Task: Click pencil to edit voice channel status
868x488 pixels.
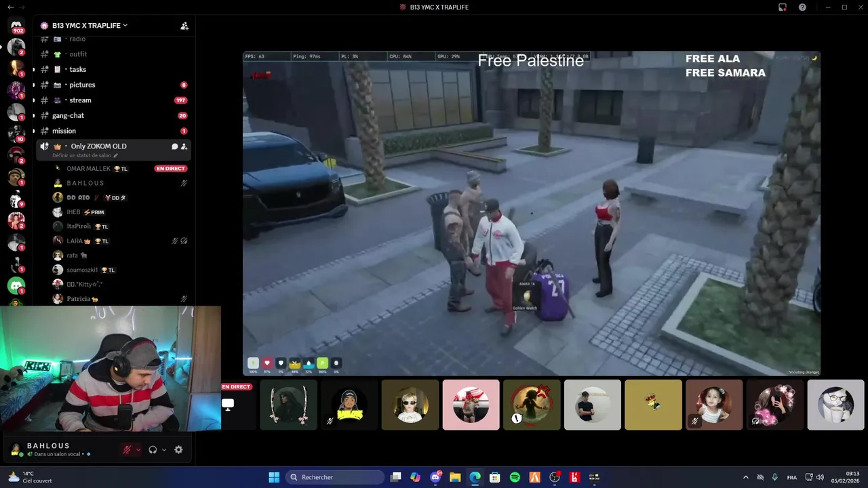Action: pos(115,156)
